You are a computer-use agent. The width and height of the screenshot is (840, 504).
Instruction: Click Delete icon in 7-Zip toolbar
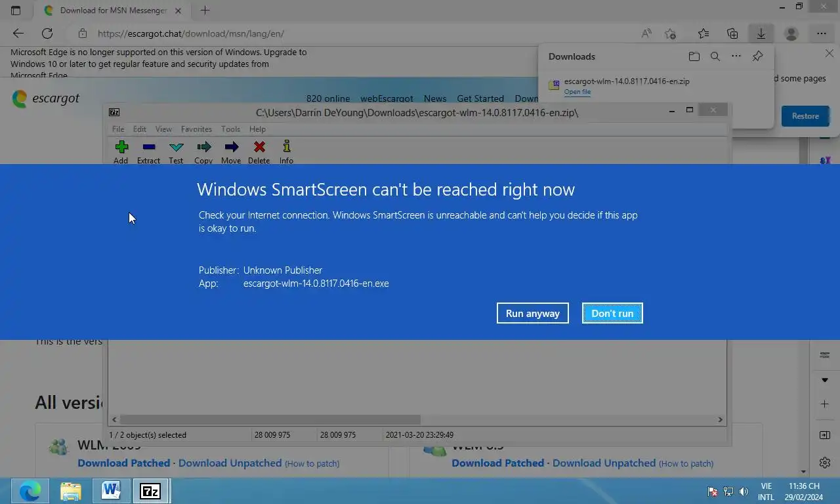259,147
